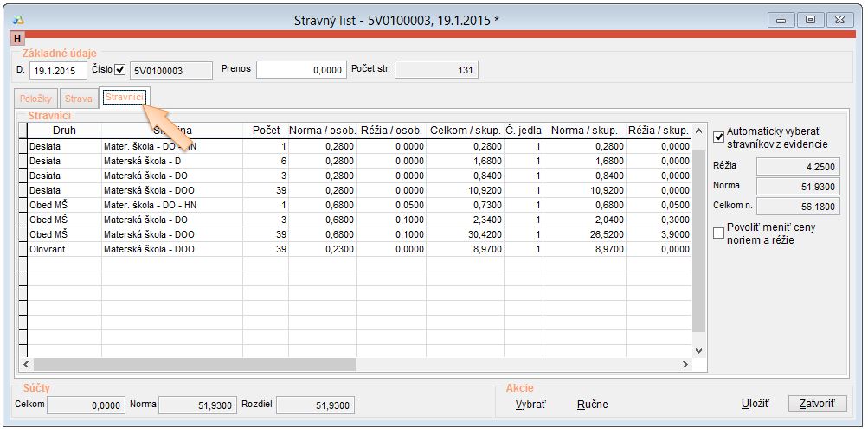Open the Položky tab

pos(36,99)
